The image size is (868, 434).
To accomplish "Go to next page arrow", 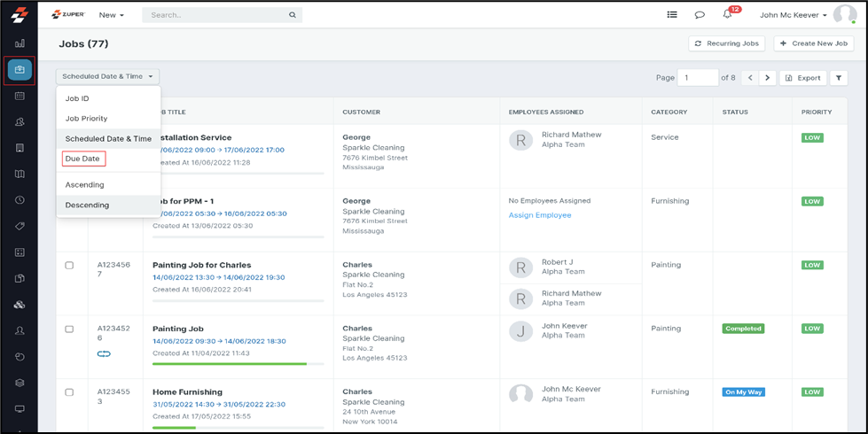I will pos(768,78).
